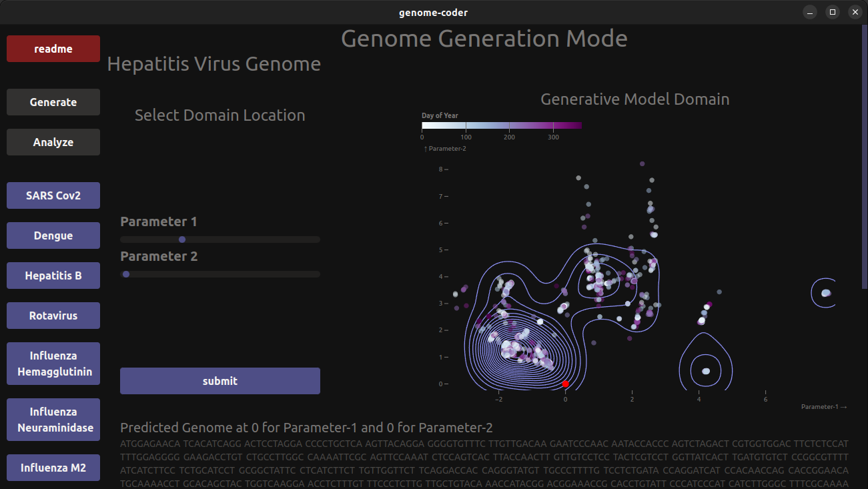Screen dimensions: 868x489
Task: Submit the selected domain location
Action: click(220, 381)
